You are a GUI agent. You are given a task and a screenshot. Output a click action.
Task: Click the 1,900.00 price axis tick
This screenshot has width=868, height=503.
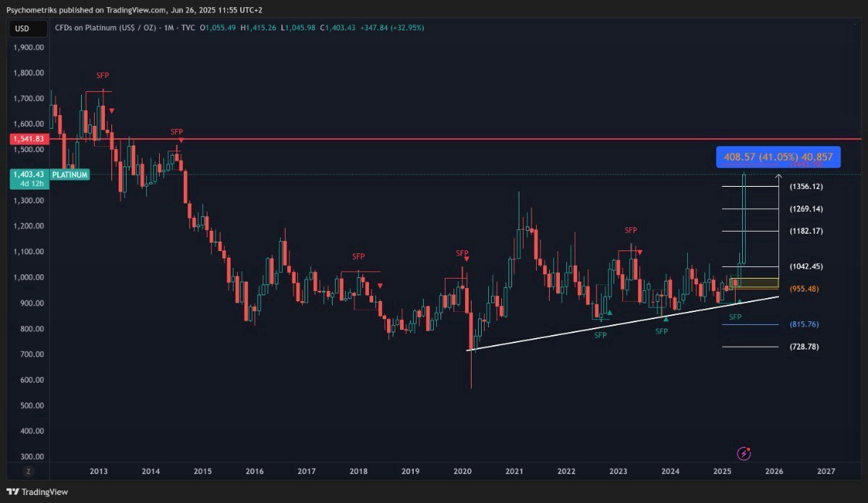29,47
